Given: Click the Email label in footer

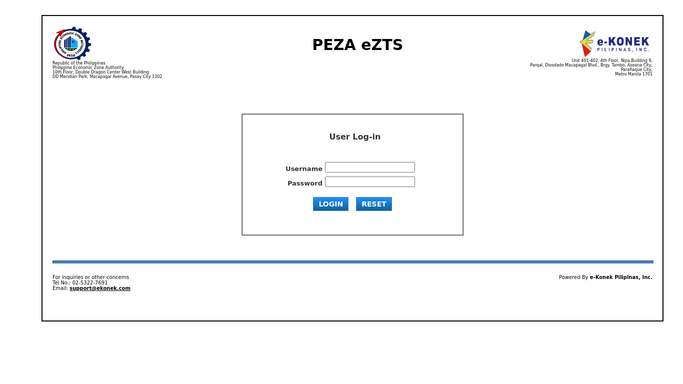Looking at the screenshot, I should click(60, 288).
